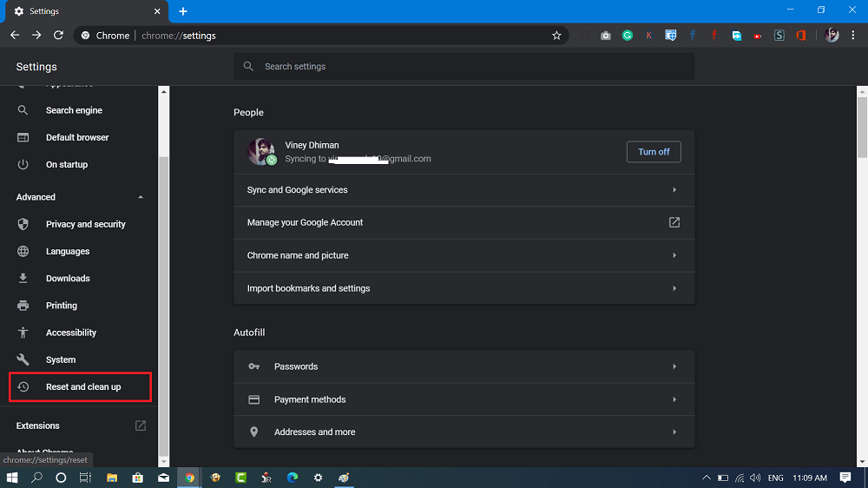
Task: Click the main page scrollbar thumb
Action: coord(862,128)
